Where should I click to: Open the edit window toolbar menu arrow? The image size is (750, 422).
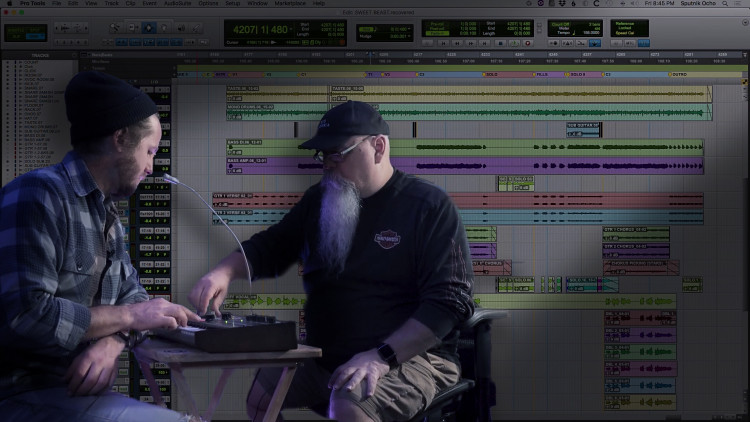745,23
